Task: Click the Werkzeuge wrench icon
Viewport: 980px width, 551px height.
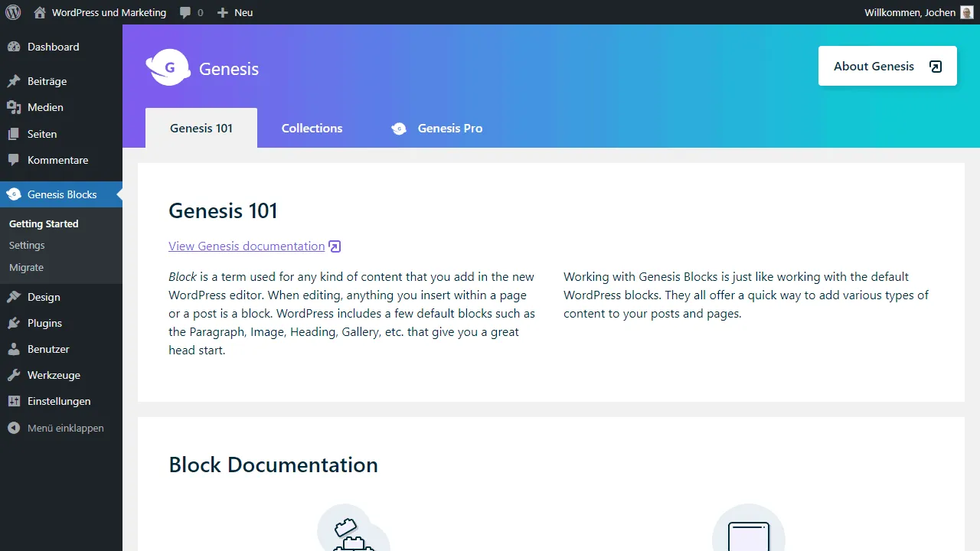Action: pyautogui.click(x=14, y=375)
